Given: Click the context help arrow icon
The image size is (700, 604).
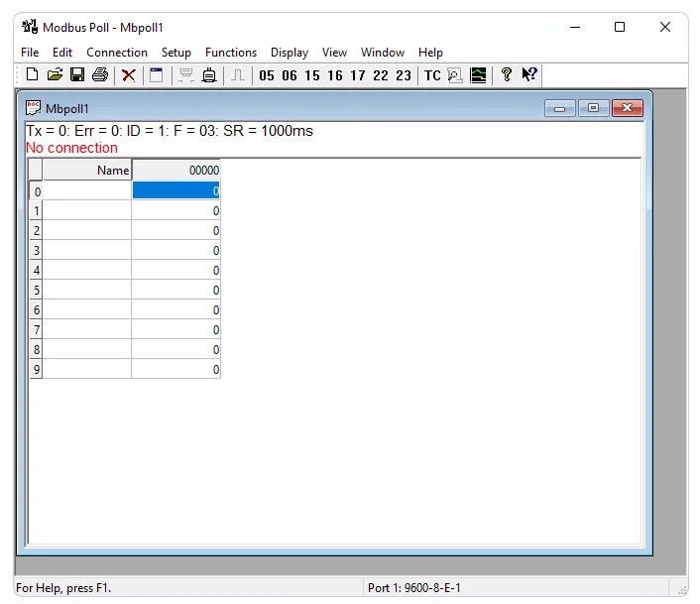Looking at the screenshot, I should tap(529, 74).
